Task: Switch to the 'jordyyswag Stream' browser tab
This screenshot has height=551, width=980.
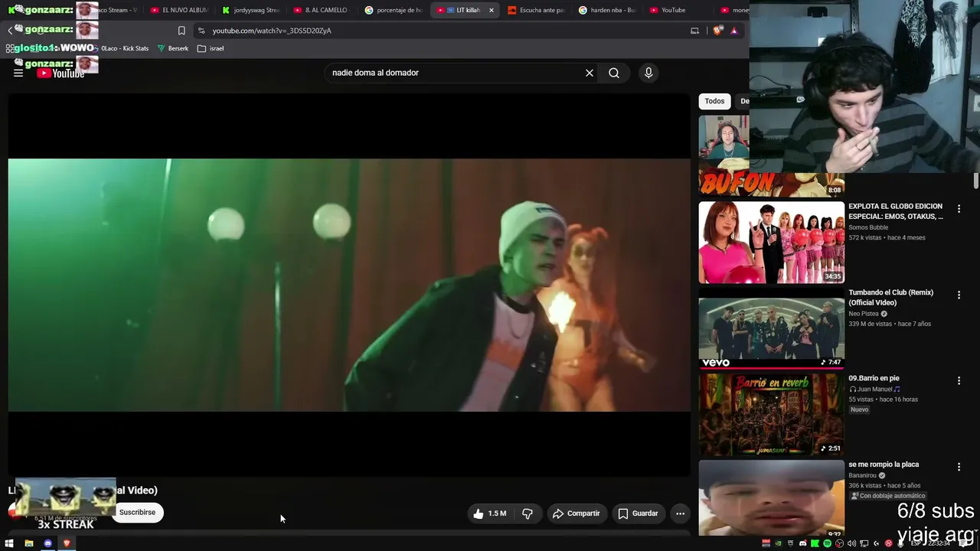Action: 250,10
